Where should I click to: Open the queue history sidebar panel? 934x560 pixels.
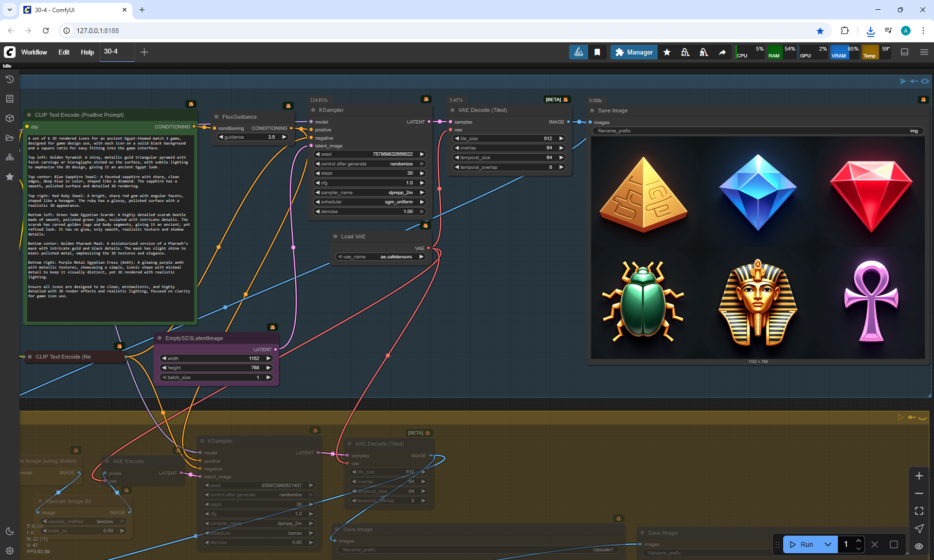(x=10, y=79)
